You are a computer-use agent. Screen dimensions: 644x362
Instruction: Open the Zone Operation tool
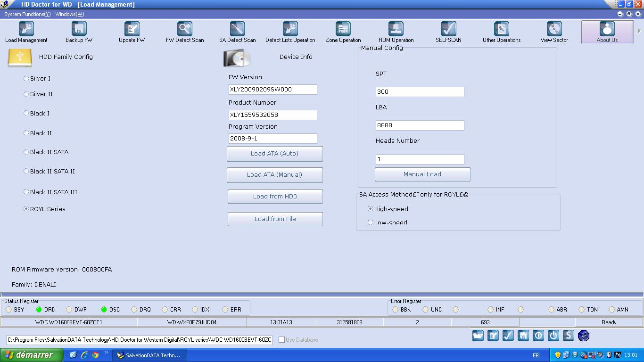[343, 32]
